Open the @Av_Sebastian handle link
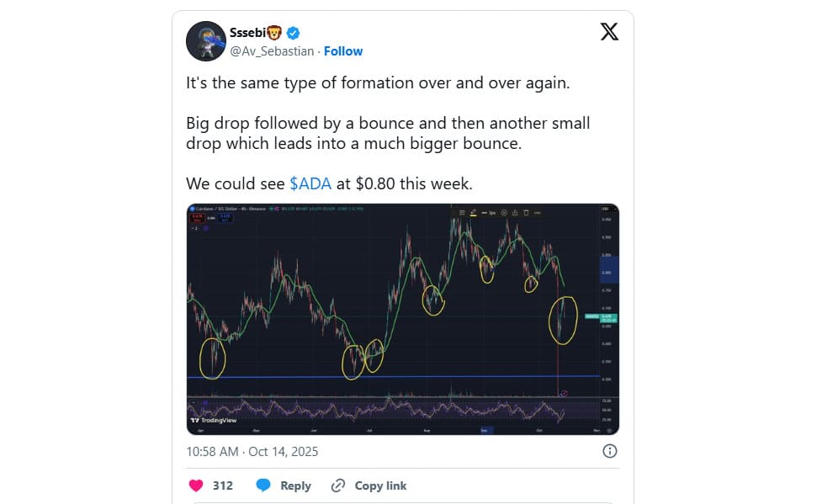Screen dimensions: 822x504 click(272, 51)
